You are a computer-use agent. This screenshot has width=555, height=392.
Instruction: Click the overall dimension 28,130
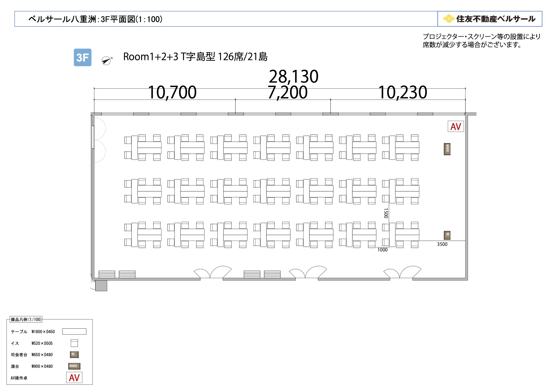coord(294,77)
